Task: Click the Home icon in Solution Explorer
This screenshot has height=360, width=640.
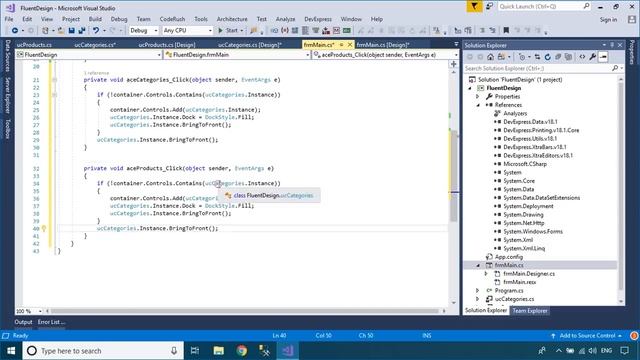Action: pos(491,57)
